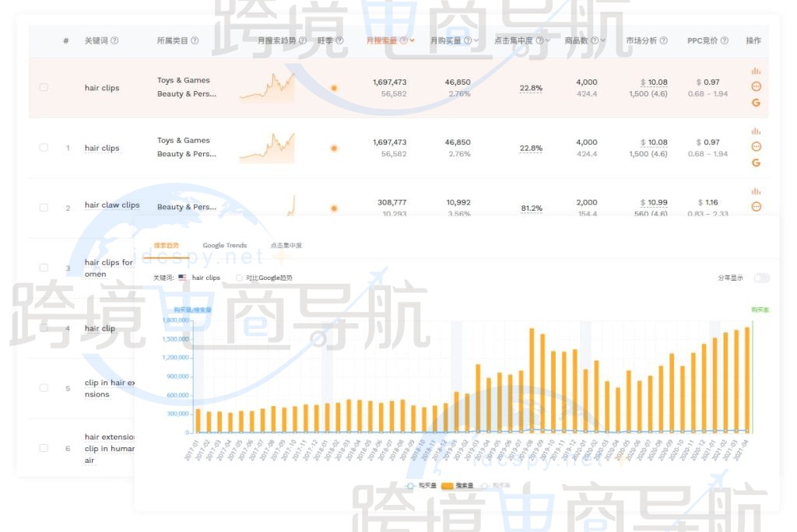Click the Google icon in row 1
Image resolution: width=797 pixels, height=532 pixels.
click(x=756, y=163)
